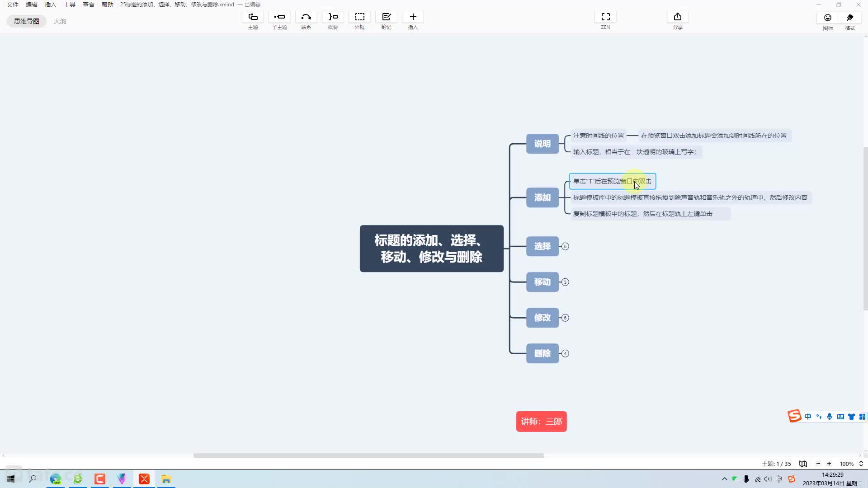Screen dimensions: 868x488
Task: Click the vertical scrollbar thumb
Action: click(865, 229)
